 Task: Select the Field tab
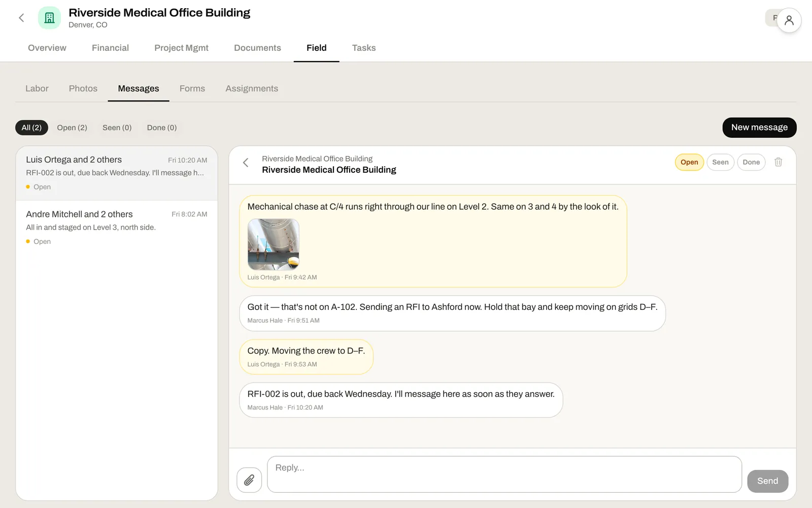pos(317,48)
